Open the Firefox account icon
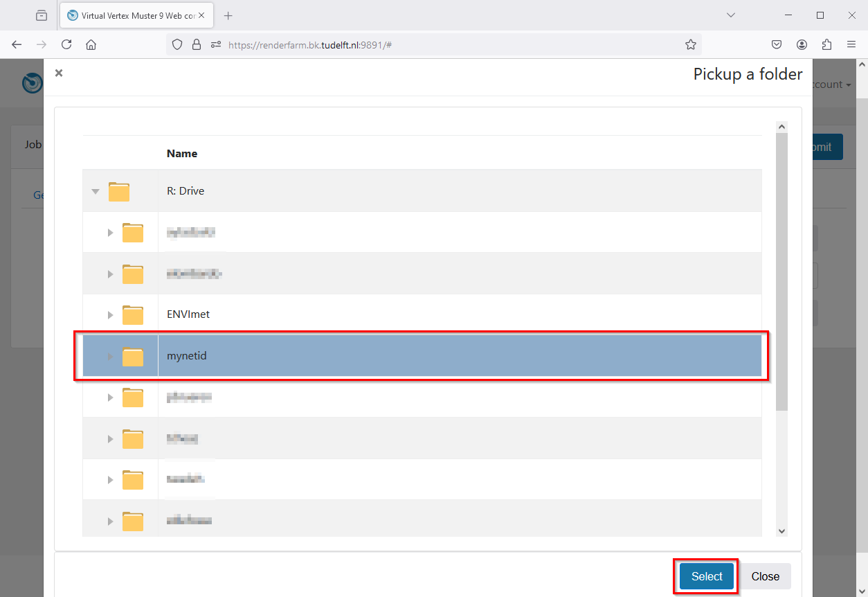 pos(802,45)
